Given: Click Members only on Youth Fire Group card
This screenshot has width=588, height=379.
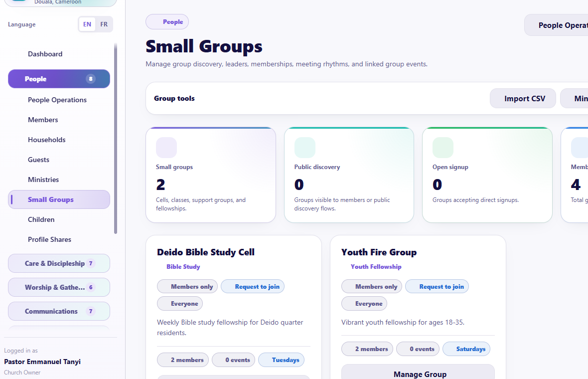Looking at the screenshot, I should tap(372, 287).
